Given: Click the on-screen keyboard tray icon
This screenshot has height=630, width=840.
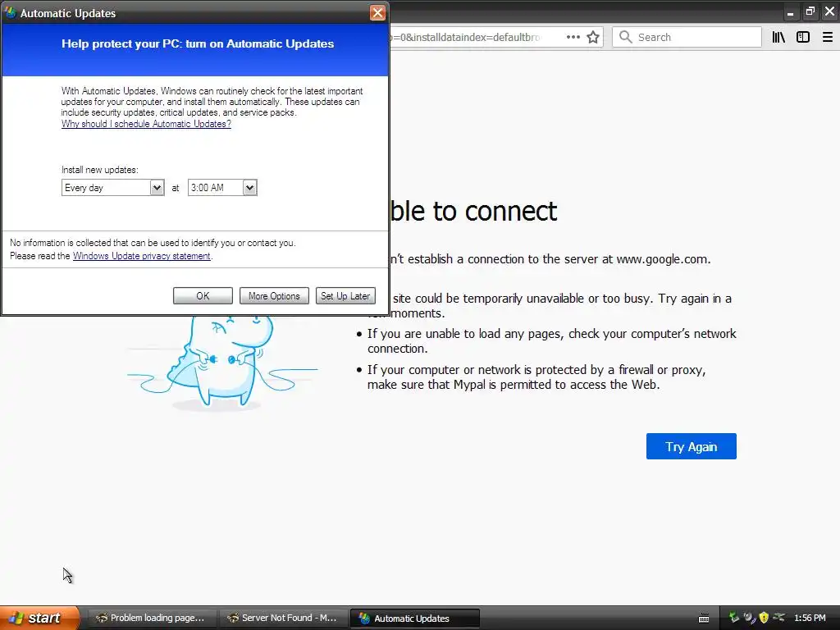Looking at the screenshot, I should point(704,619).
